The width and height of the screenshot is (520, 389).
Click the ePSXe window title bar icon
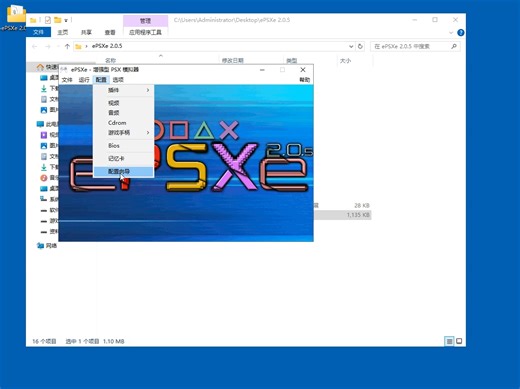tap(64, 69)
